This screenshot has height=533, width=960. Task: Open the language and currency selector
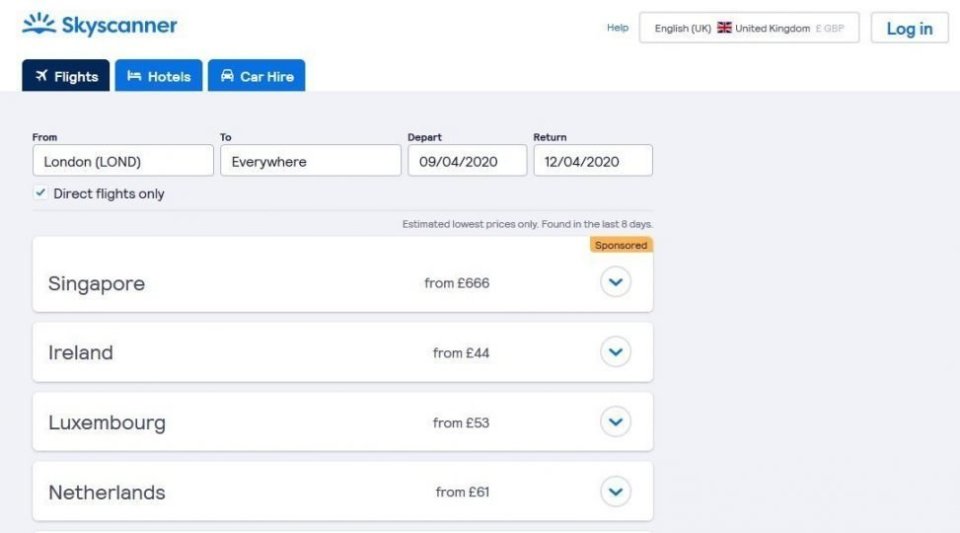coord(749,28)
